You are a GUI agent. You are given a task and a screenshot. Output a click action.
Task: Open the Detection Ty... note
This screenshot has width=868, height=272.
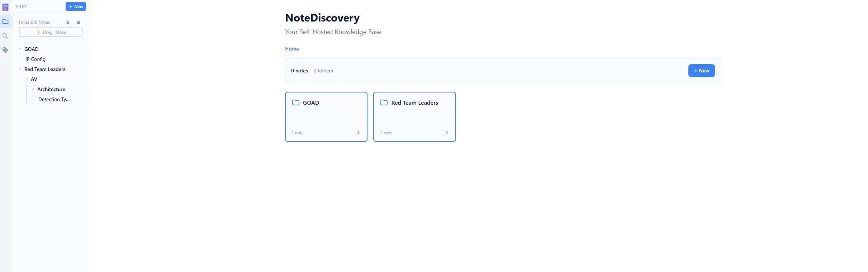pos(54,99)
